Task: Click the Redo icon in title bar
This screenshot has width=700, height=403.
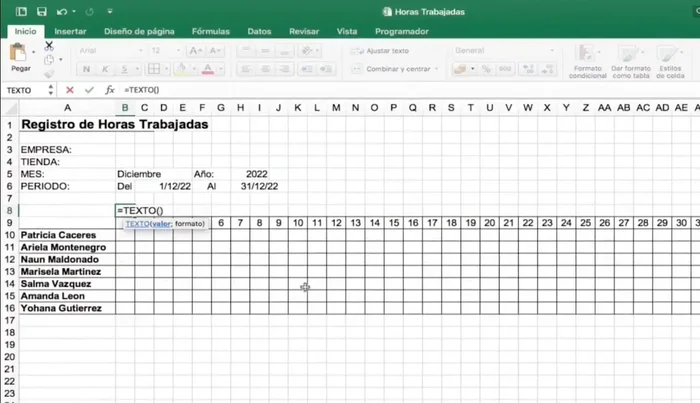Action: [x=89, y=12]
